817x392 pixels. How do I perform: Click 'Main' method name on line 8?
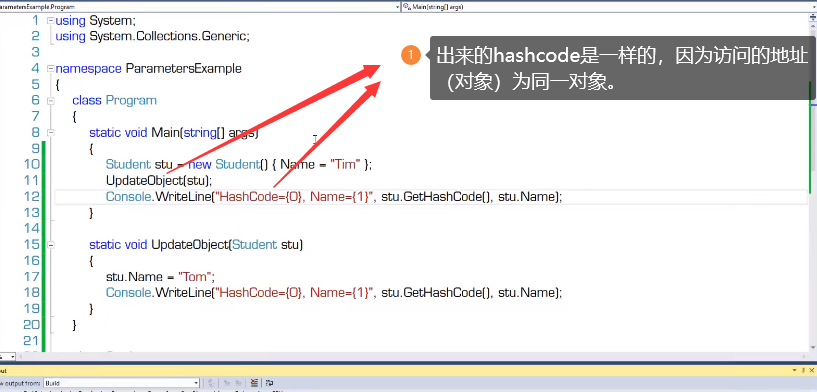click(165, 132)
